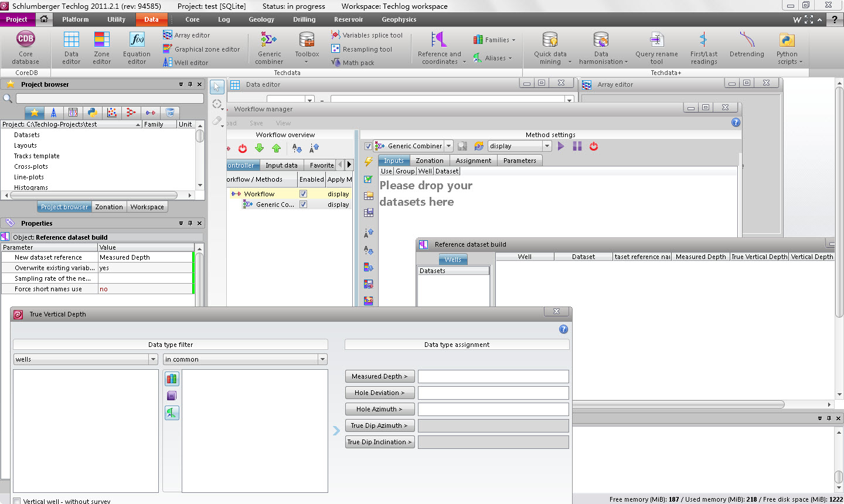Switch to the Zonation tab in Method settings
Viewport: 844px width, 504px height.
pos(430,161)
